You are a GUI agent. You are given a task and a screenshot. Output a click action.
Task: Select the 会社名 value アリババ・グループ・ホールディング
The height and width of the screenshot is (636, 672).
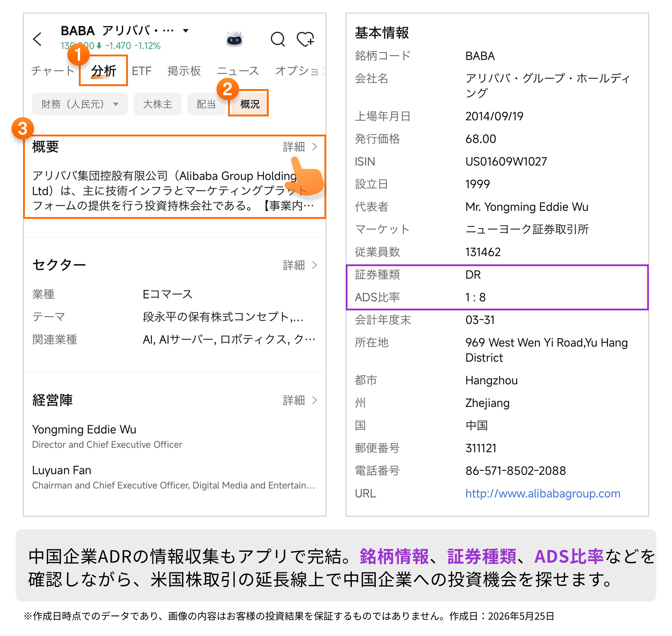(547, 86)
